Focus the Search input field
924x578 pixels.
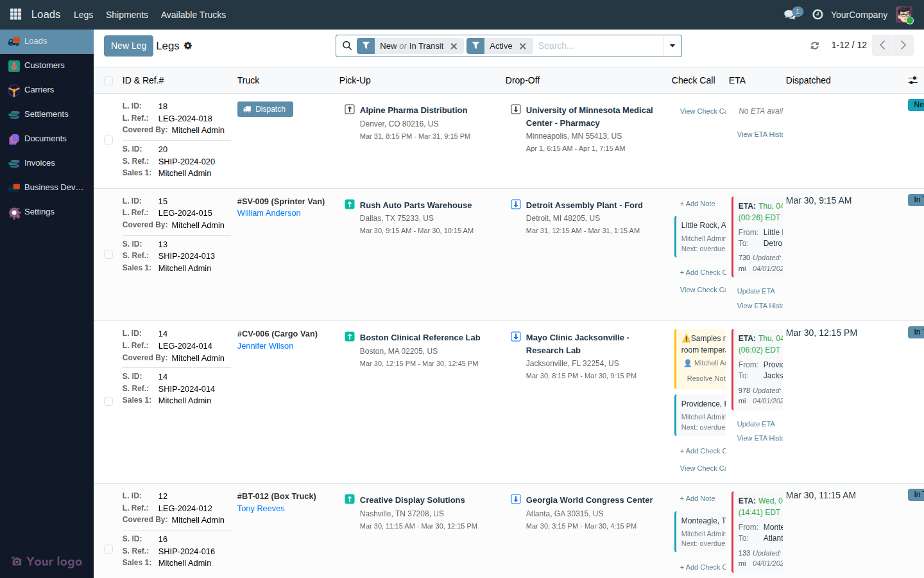pos(598,46)
